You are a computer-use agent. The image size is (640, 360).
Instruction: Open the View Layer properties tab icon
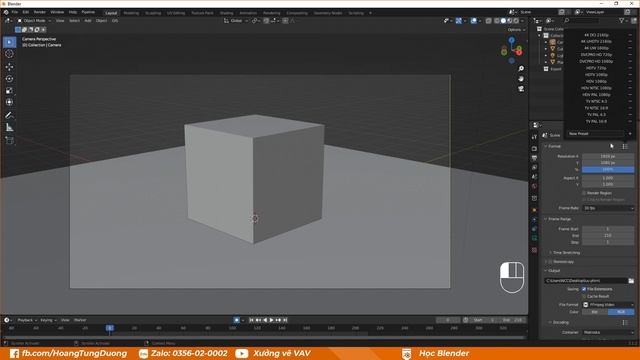(534, 167)
